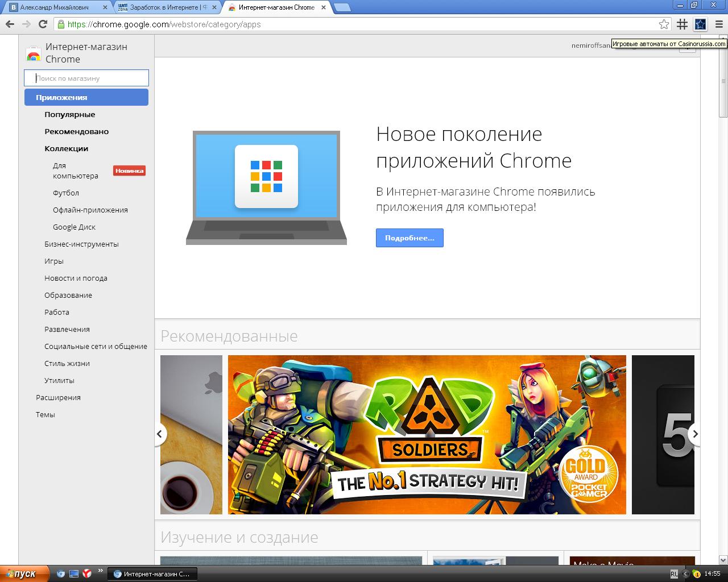This screenshot has width=728, height=582.
Task: Bookmark this page with the star icon
Action: point(664,24)
